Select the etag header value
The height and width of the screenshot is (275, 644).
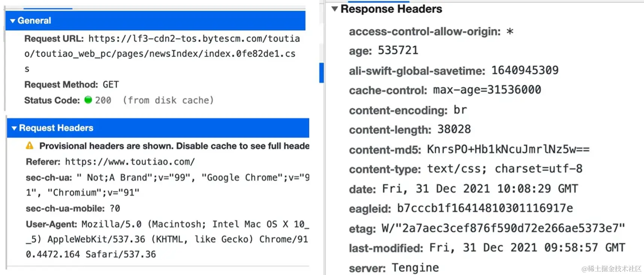point(503,228)
